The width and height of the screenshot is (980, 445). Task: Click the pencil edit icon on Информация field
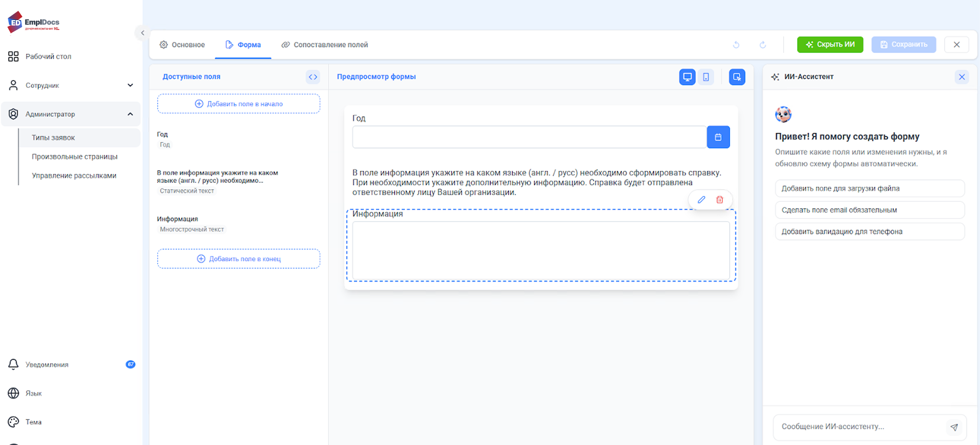[x=701, y=200]
